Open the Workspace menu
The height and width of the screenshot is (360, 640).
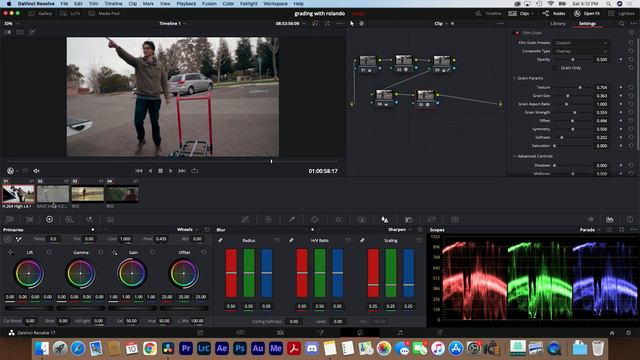275,4
